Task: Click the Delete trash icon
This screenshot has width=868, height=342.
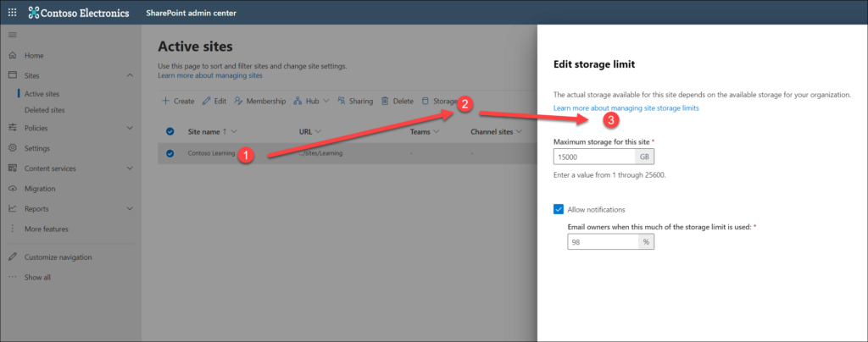Action: tap(386, 101)
